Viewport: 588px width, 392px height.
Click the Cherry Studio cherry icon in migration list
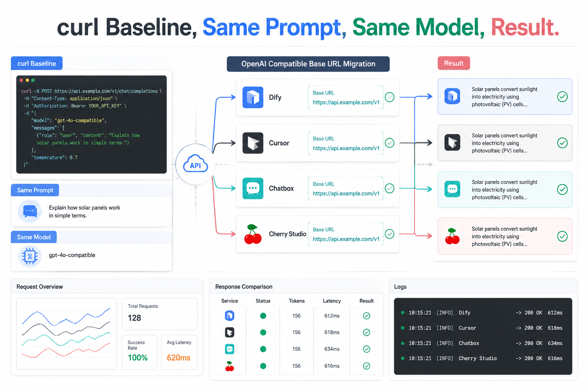[x=253, y=234]
